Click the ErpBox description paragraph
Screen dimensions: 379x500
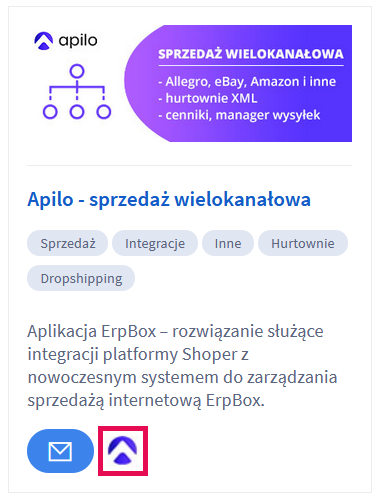[182, 366]
